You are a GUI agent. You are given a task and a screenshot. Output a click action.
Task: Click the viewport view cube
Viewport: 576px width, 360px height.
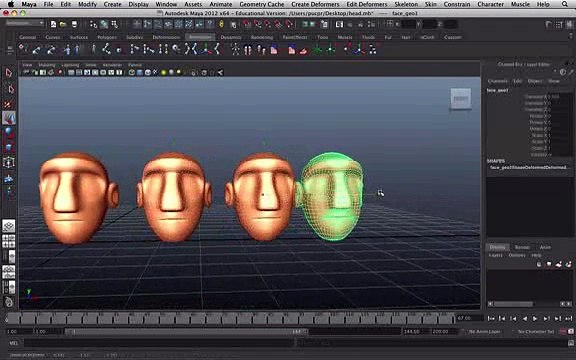tap(461, 98)
